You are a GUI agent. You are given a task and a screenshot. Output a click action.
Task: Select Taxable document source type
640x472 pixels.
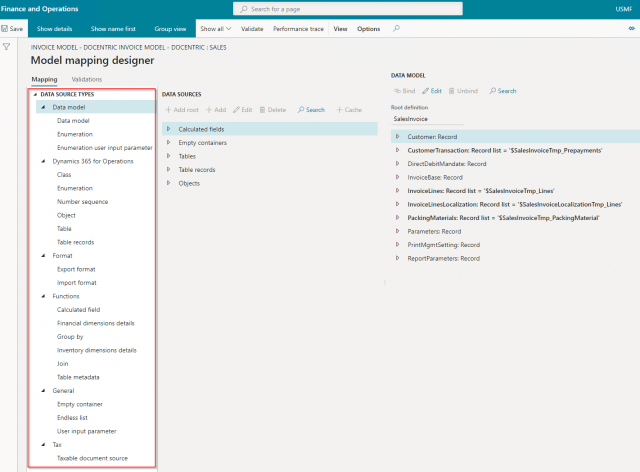click(x=92, y=458)
